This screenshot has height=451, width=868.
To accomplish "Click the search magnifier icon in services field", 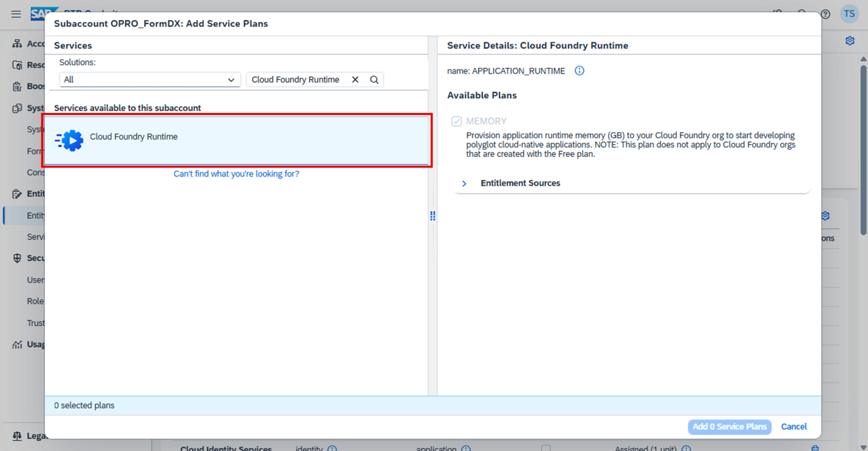I will click(374, 80).
